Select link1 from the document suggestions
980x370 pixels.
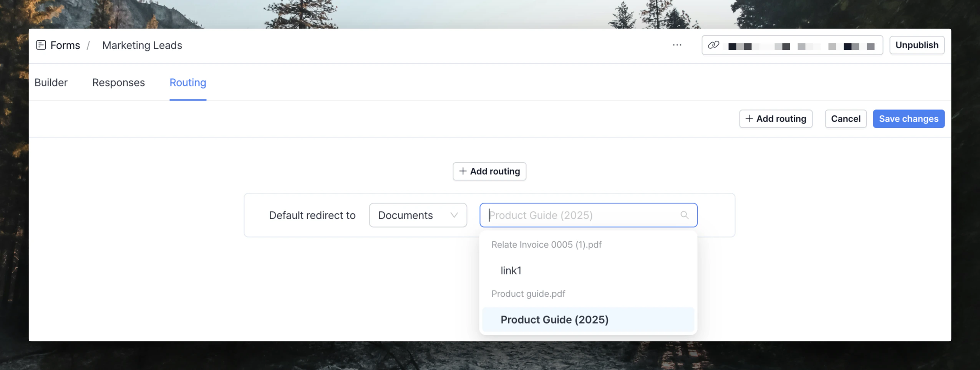[510, 270]
